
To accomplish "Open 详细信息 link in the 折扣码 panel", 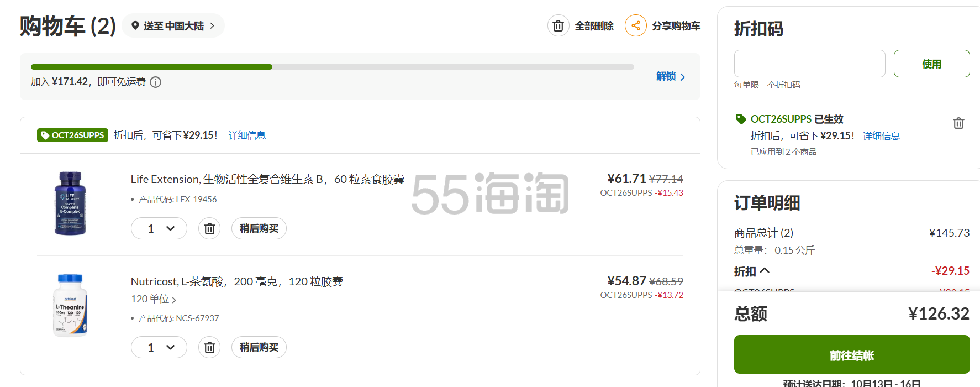I will (881, 136).
